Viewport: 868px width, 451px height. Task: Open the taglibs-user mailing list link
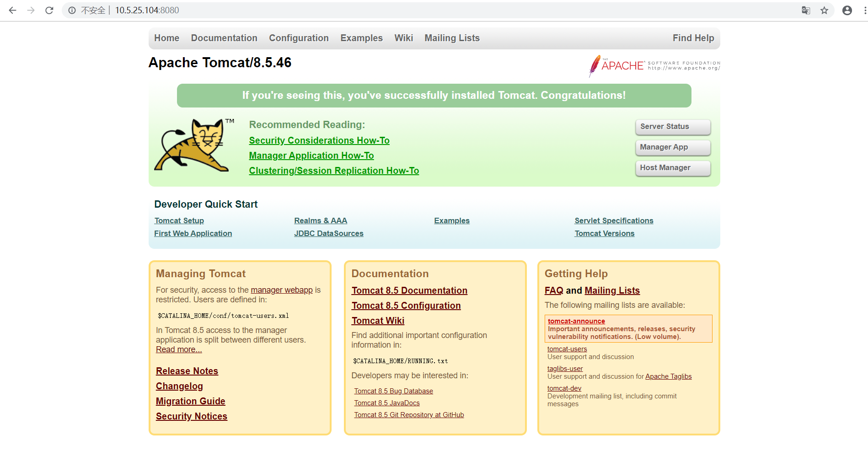[565, 369]
